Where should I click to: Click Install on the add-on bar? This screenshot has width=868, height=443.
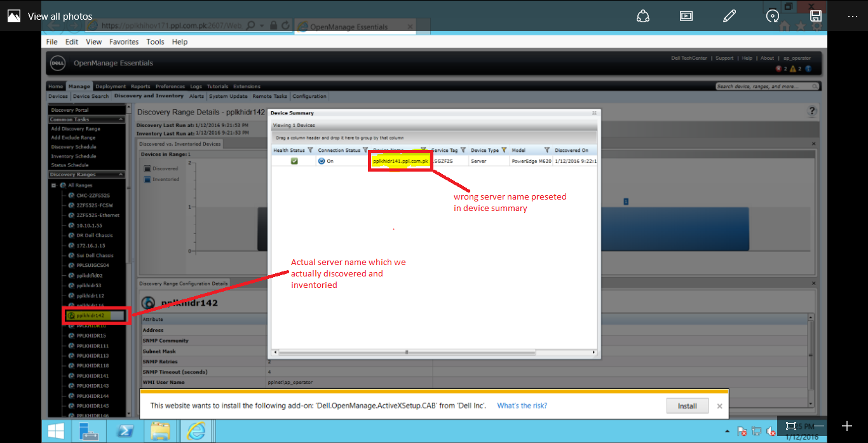point(687,406)
